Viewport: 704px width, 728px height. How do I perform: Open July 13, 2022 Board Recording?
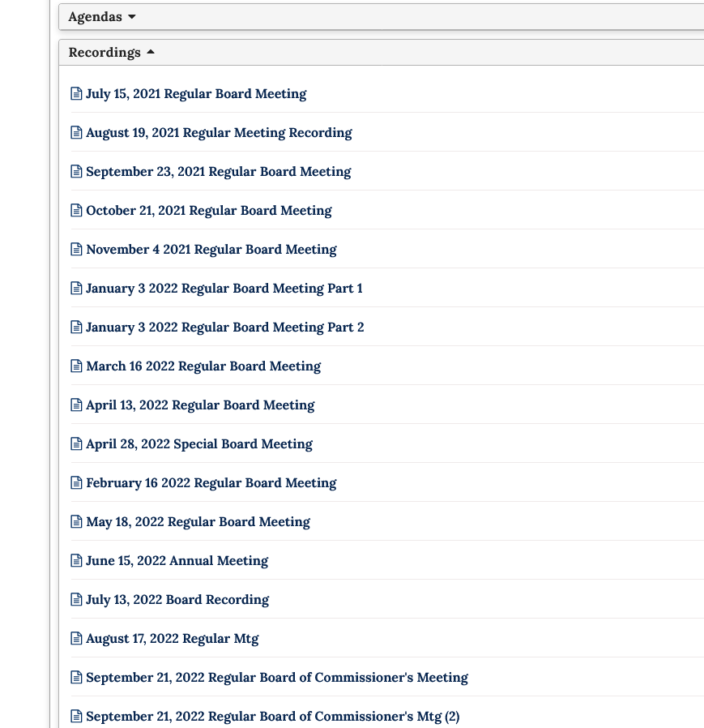(x=177, y=601)
